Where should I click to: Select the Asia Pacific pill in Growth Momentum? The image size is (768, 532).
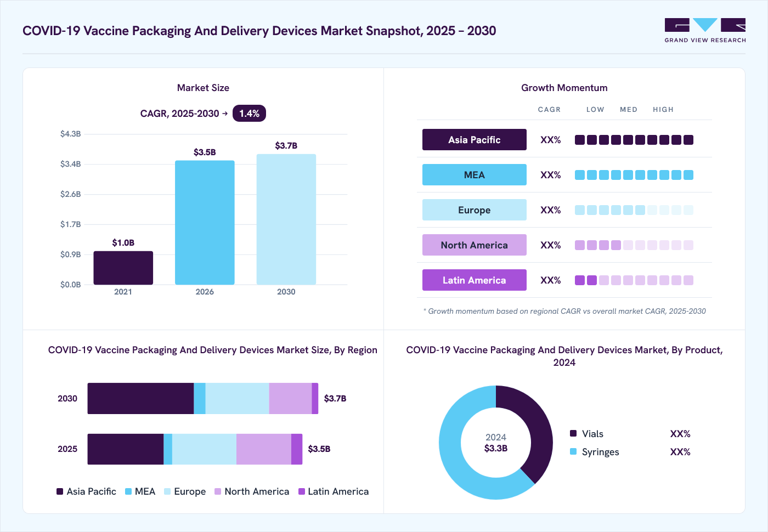[475, 140]
